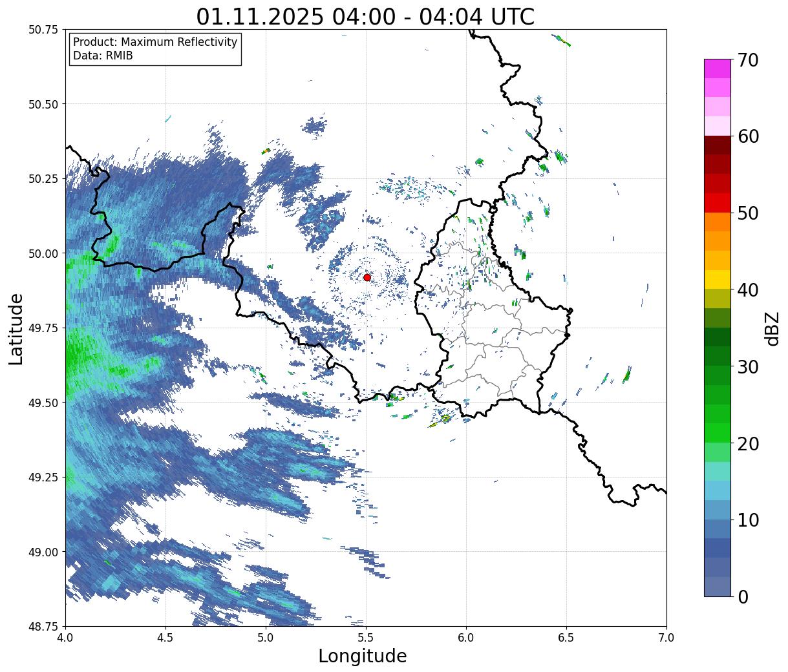788x672 pixels.
Task: Click the latitude tick label 49.00
Action: click(x=43, y=552)
